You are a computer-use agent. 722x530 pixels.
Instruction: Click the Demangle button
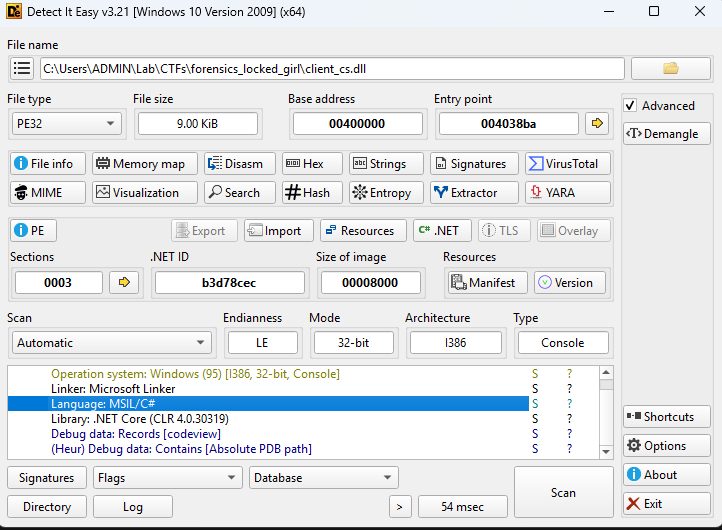[667, 134]
